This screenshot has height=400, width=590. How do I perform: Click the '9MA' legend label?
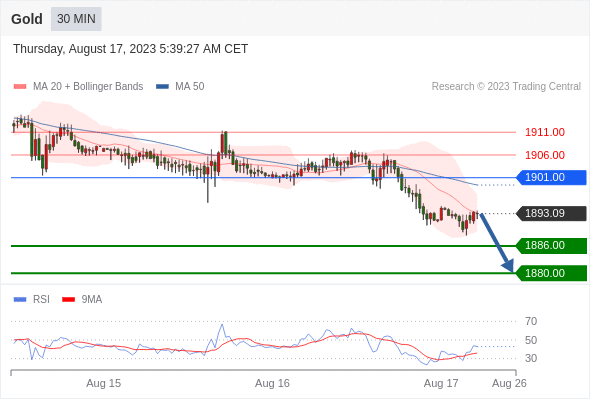[x=92, y=300]
